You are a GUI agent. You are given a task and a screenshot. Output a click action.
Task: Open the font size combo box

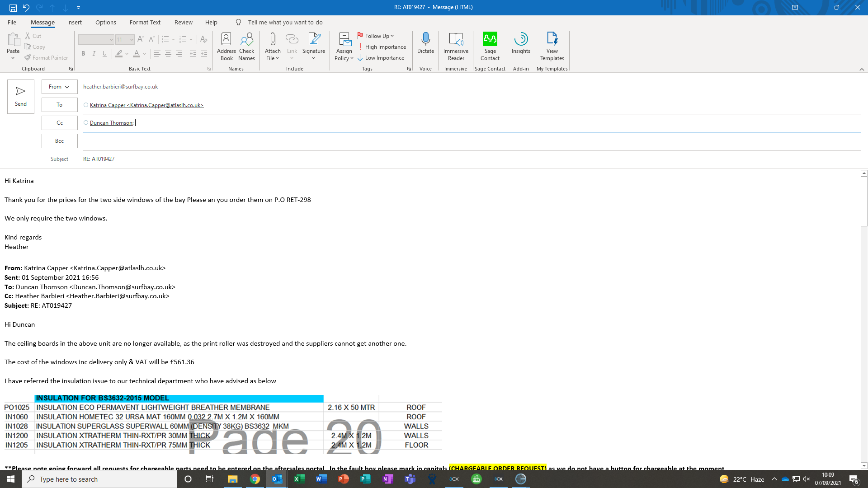tap(125, 40)
